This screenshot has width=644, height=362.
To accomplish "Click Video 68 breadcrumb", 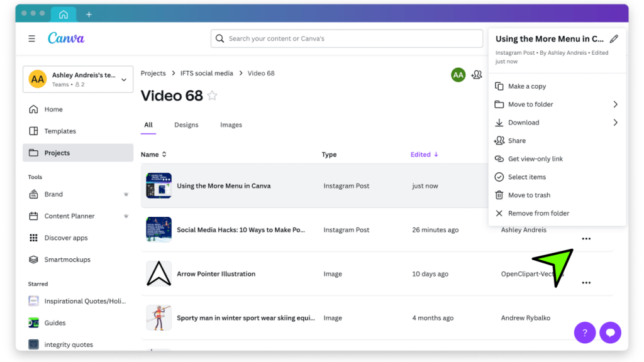I will (261, 73).
